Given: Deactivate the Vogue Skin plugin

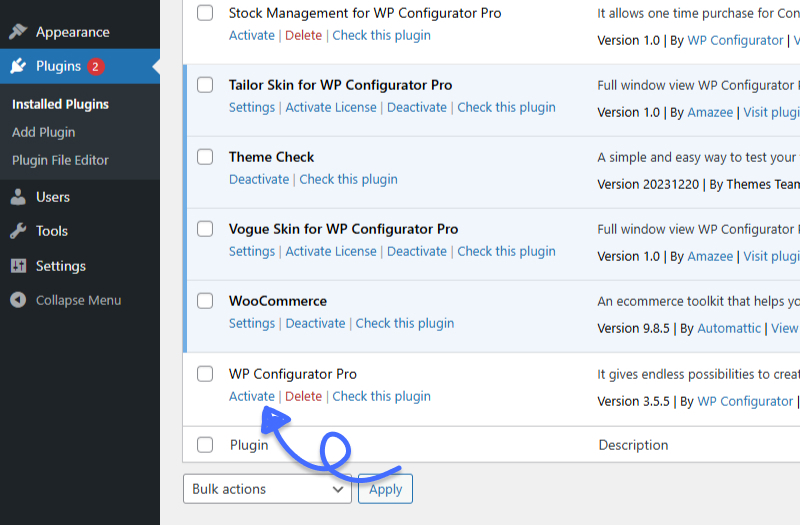Looking at the screenshot, I should (x=416, y=251).
